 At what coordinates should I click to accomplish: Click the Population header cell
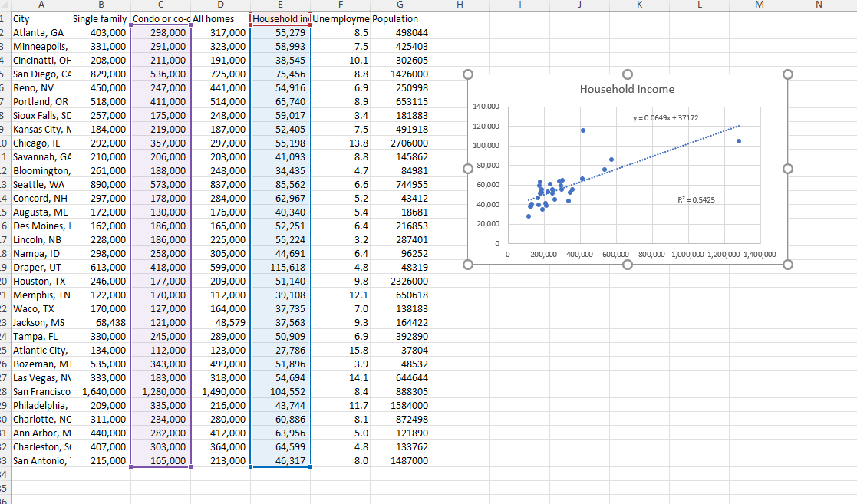pos(400,18)
